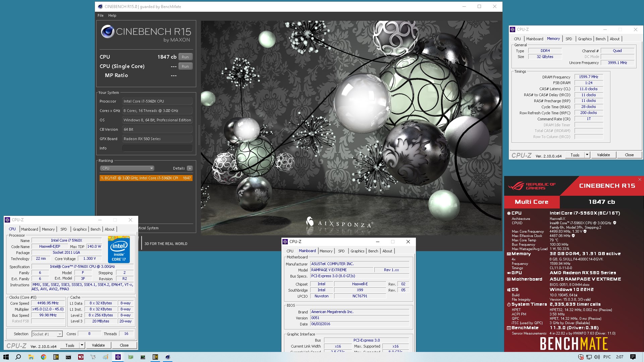Open the Windows Start menu

6,357
